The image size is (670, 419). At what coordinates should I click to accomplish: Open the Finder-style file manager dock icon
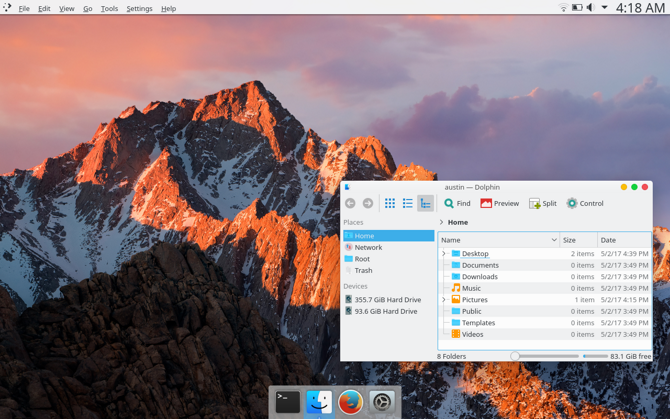(319, 402)
